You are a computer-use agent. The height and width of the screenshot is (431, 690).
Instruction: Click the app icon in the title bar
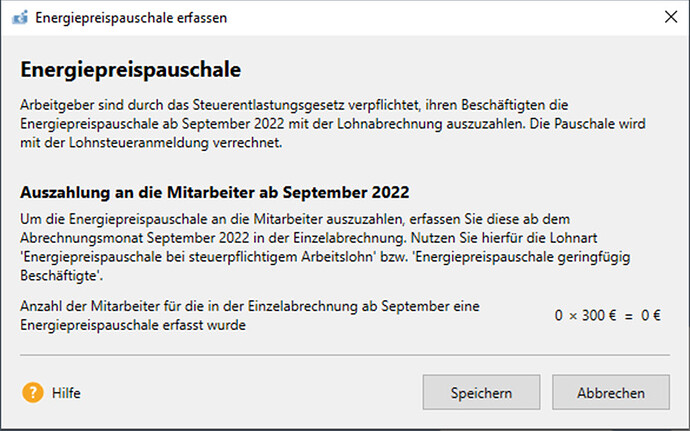pos(19,17)
